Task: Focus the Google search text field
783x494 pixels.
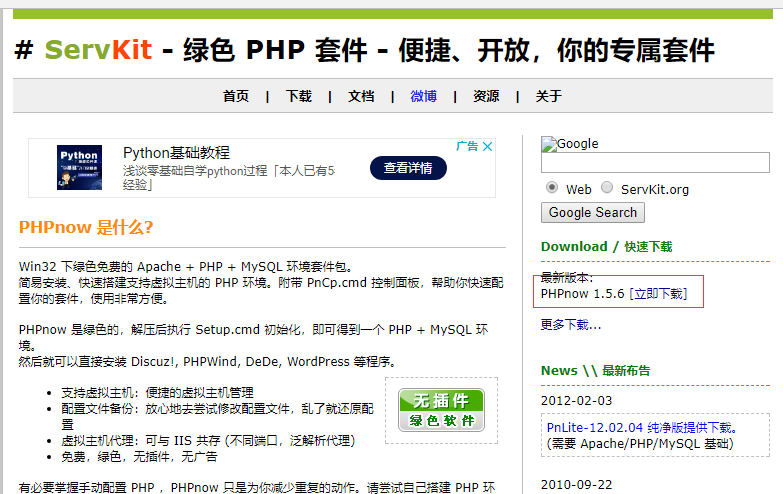Action: 655,162
